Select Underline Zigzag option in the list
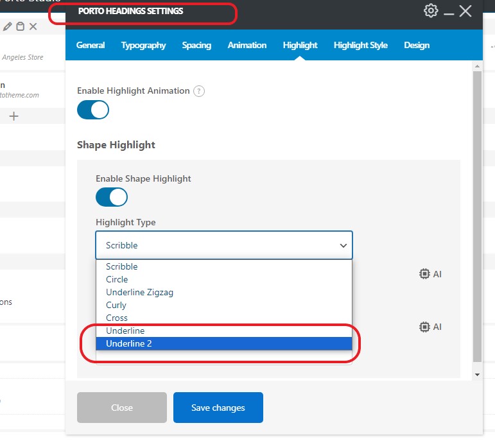 [139, 292]
